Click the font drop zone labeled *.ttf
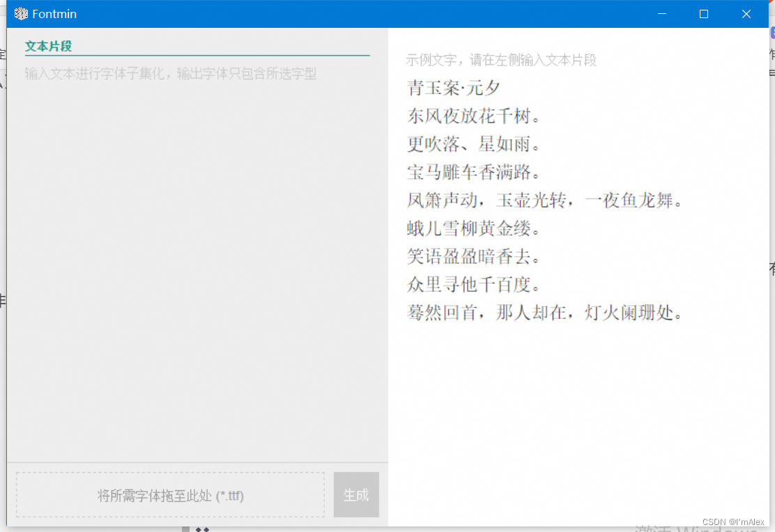 click(169, 494)
